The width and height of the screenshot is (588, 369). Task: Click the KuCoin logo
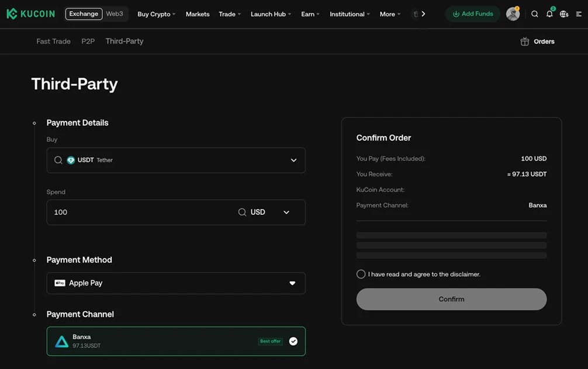pos(31,14)
